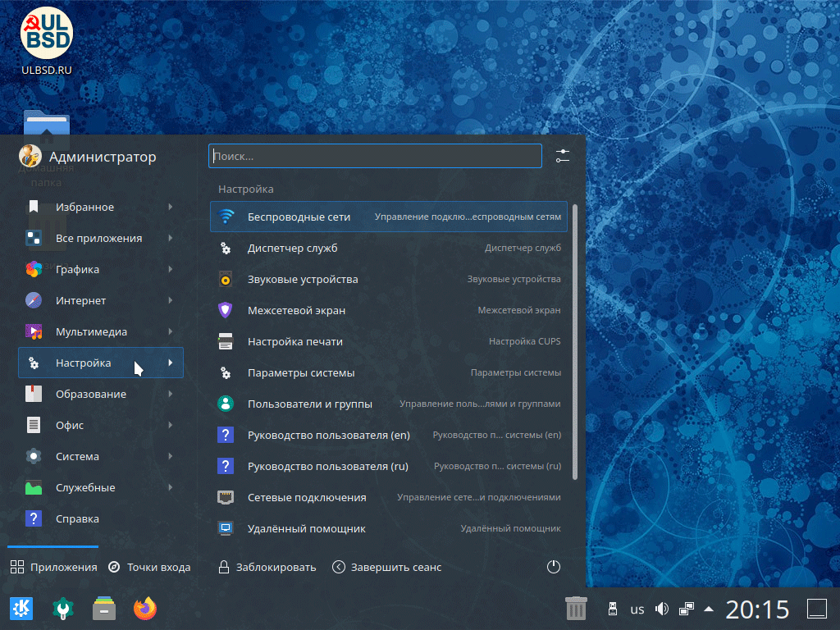The height and width of the screenshot is (630, 840).
Task: Switch to the Приложения tab
Action: (x=54, y=567)
